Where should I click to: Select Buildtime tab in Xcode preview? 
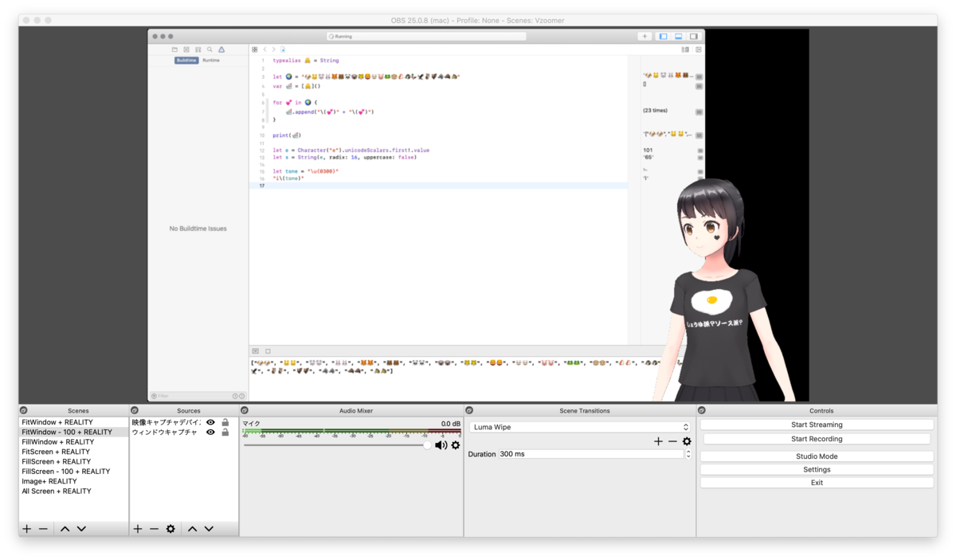pos(186,61)
